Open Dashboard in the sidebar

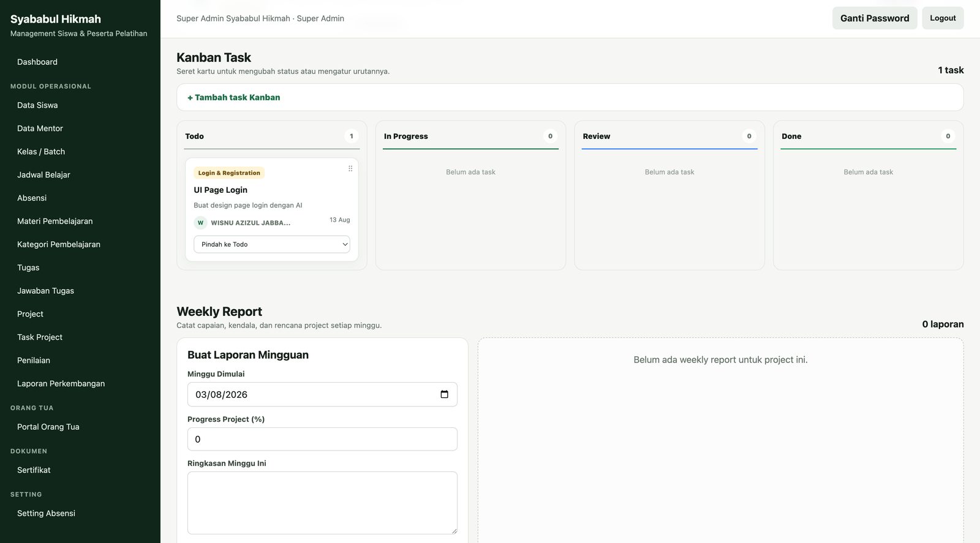pyautogui.click(x=37, y=62)
